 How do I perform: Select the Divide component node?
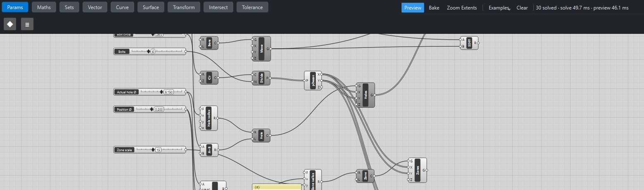tap(261, 78)
